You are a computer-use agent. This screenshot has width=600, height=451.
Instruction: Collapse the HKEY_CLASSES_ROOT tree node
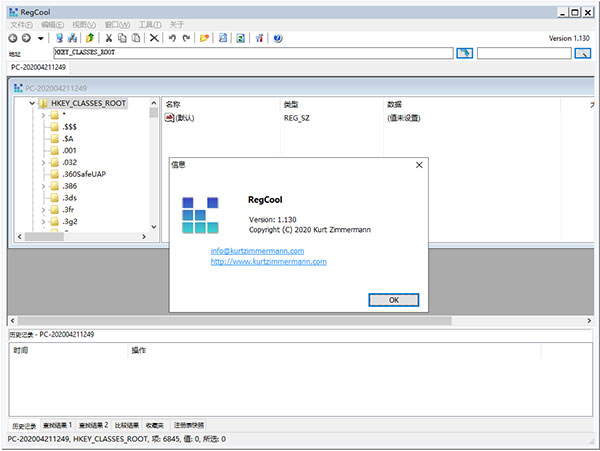tap(32, 103)
